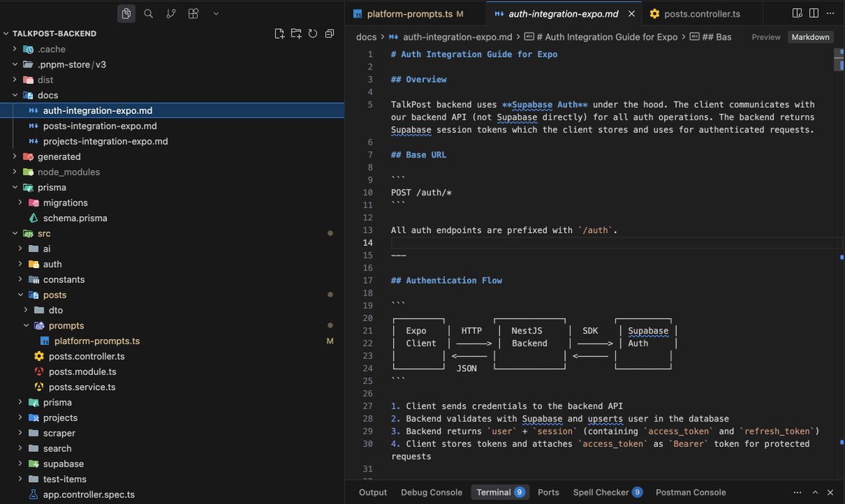Close the auth-integration-expo.md tab
Image resolution: width=845 pixels, height=504 pixels.
pyautogui.click(x=631, y=13)
